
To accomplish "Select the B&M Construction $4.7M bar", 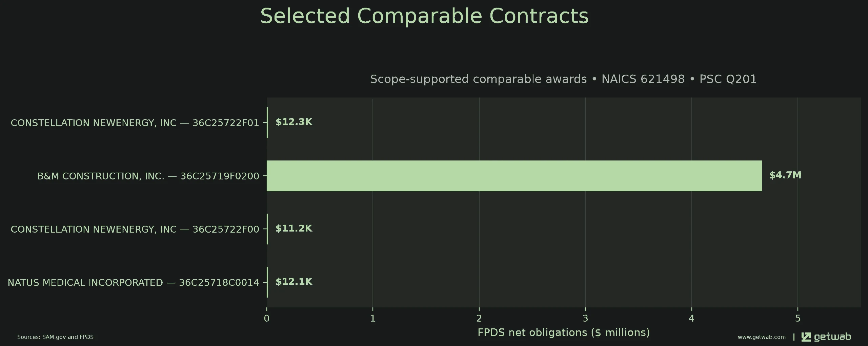I will tap(514, 176).
